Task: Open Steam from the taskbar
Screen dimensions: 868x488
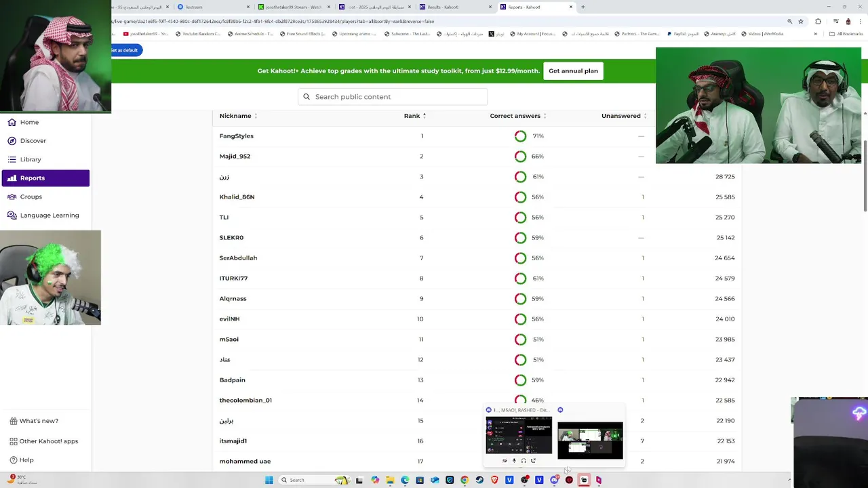Action: [x=479, y=480]
